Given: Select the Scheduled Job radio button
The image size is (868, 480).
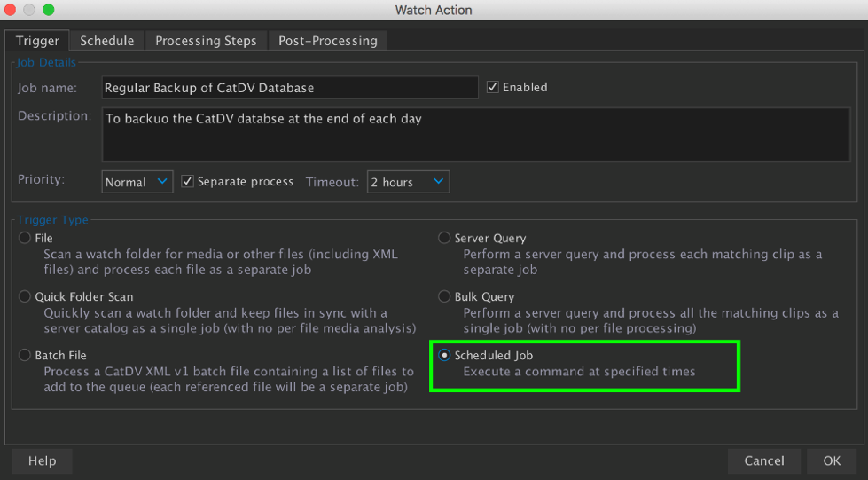Looking at the screenshot, I should (x=445, y=355).
